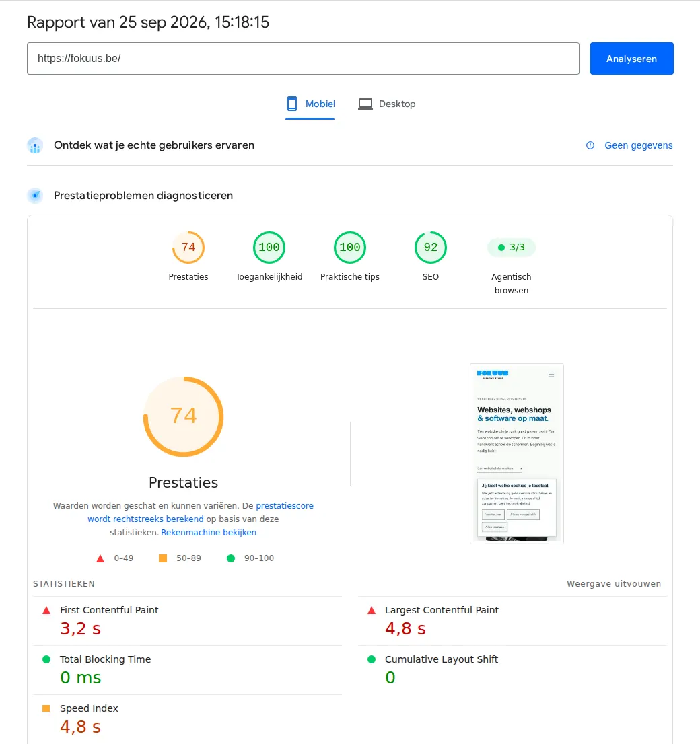Click the STATISTIEKEN heading
The width and height of the screenshot is (700, 744).
[64, 584]
